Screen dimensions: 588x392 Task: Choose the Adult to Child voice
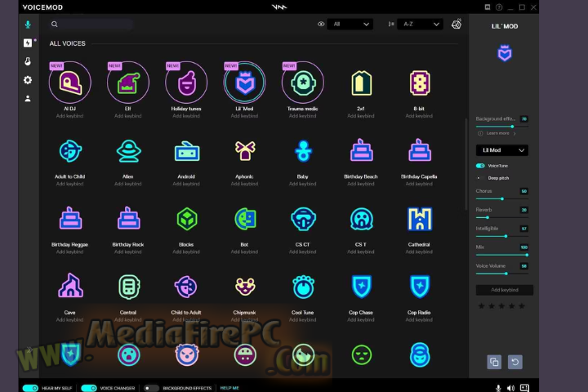(69, 151)
